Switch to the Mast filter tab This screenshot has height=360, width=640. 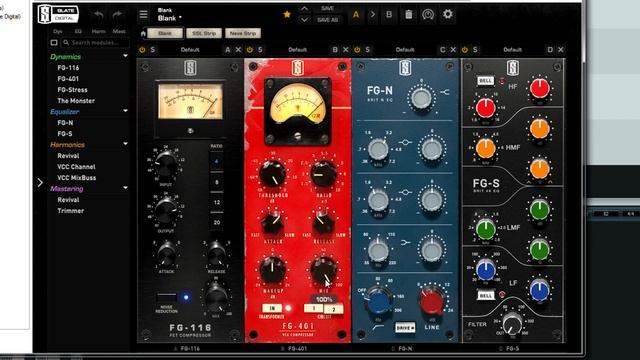pyautogui.click(x=119, y=31)
